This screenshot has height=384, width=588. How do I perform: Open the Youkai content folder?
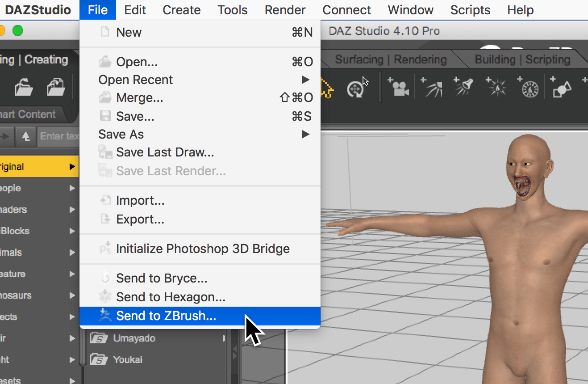[x=128, y=359]
